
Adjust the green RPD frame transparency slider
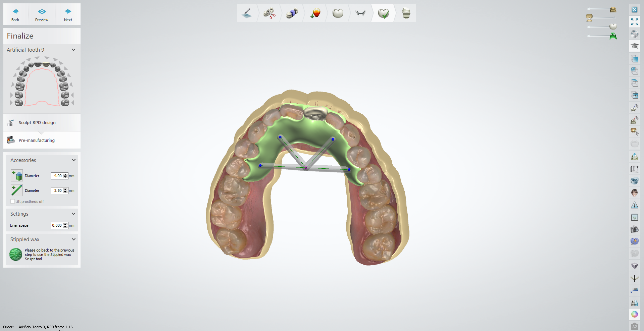[x=601, y=36]
